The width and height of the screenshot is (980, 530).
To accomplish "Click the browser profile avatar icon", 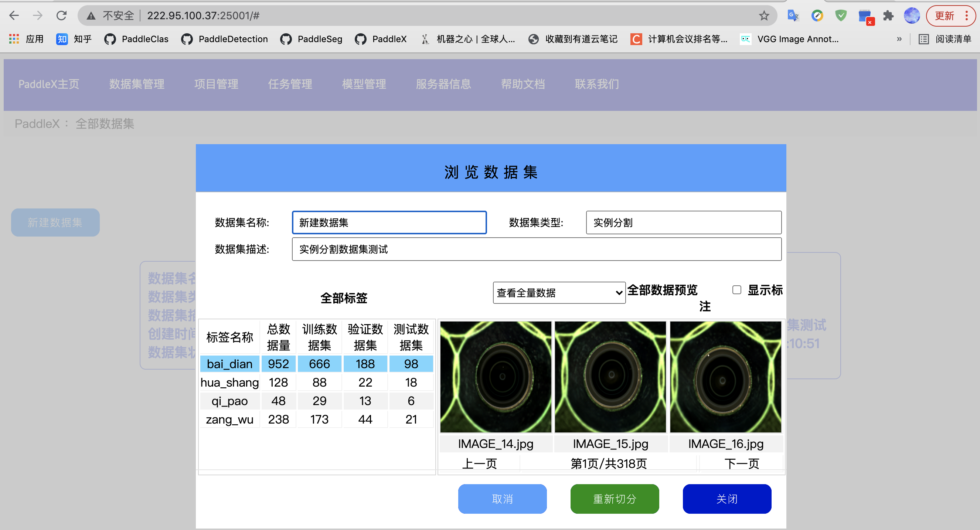I will pyautogui.click(x=912, y=16).
